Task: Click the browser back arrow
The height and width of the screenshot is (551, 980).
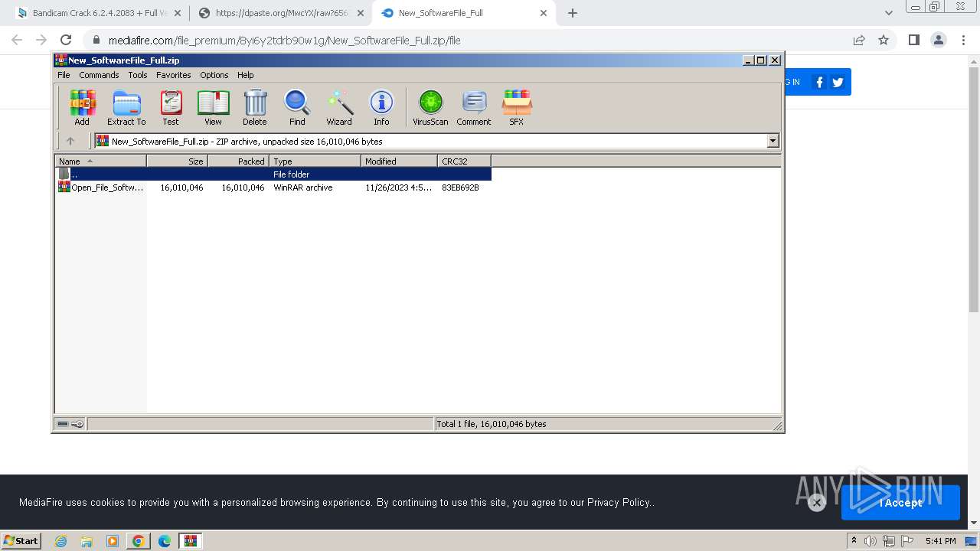Action: [x=17, y=40]
